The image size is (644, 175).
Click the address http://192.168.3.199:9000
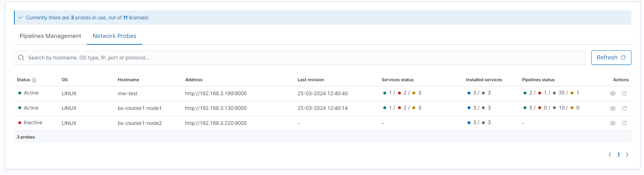(x=216, y=93)
